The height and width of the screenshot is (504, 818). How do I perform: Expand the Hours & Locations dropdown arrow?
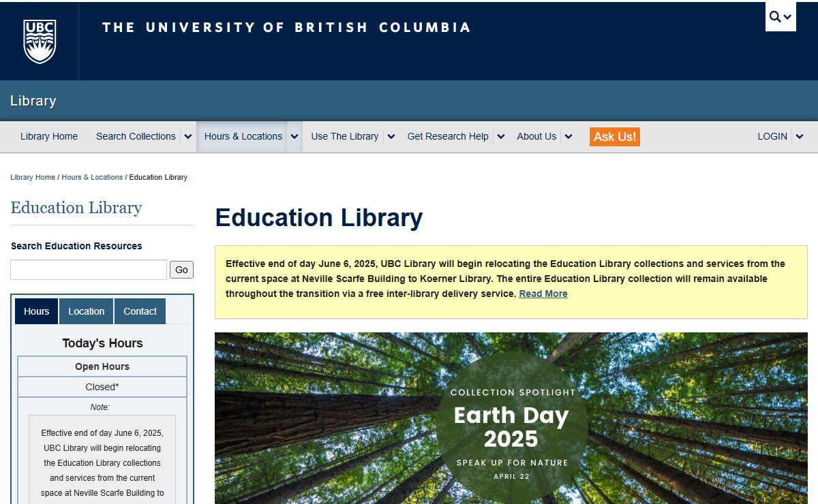[294, 136]
